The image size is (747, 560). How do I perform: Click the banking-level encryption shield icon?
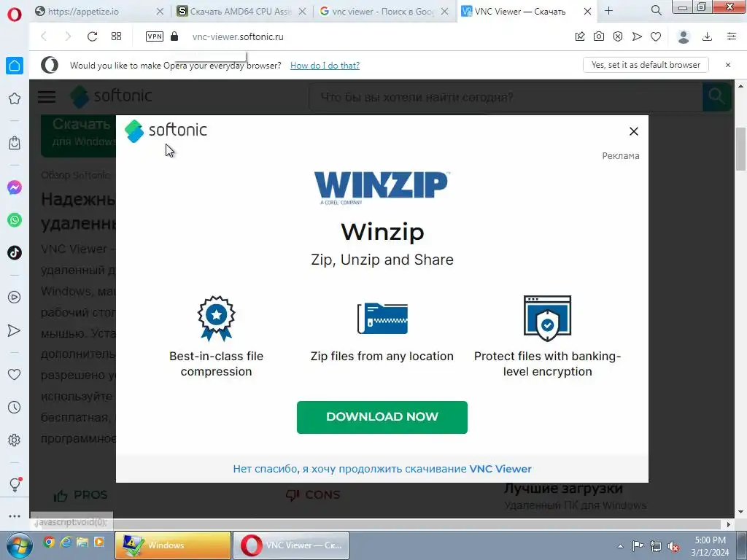[547, 318]
